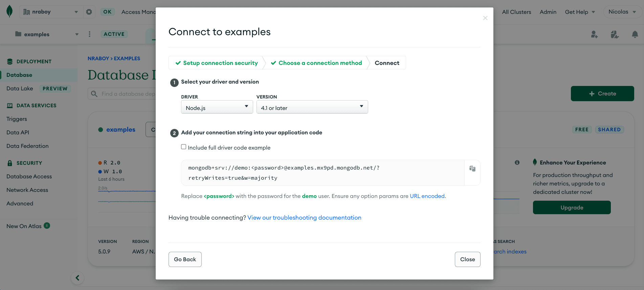Open the project activity feed icon
This screenshot has width=644, height=290.
615,34
